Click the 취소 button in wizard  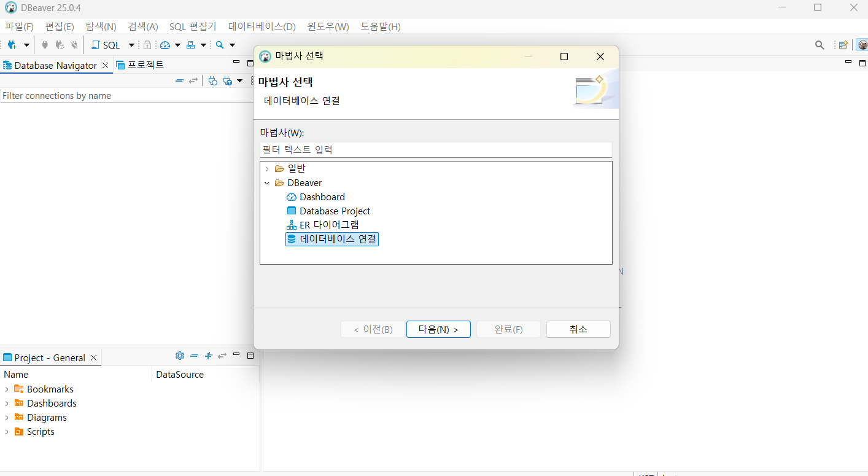[578, 329]
